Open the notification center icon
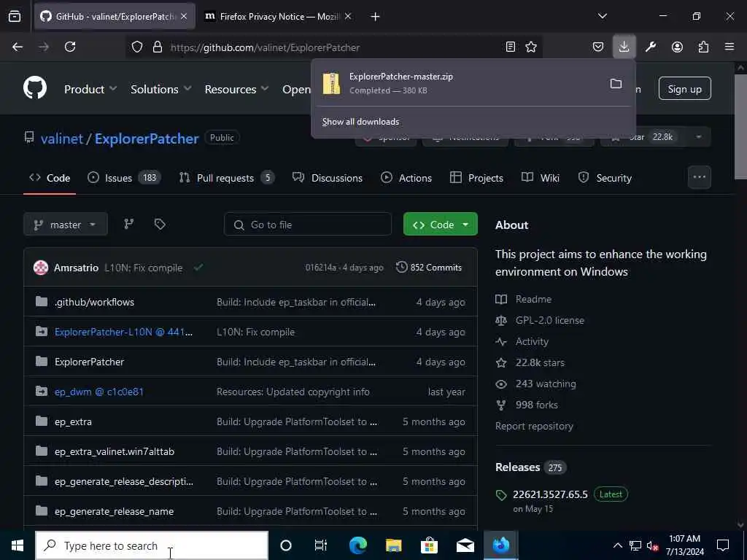The image size is (747, 560). [x=723, y=545]
